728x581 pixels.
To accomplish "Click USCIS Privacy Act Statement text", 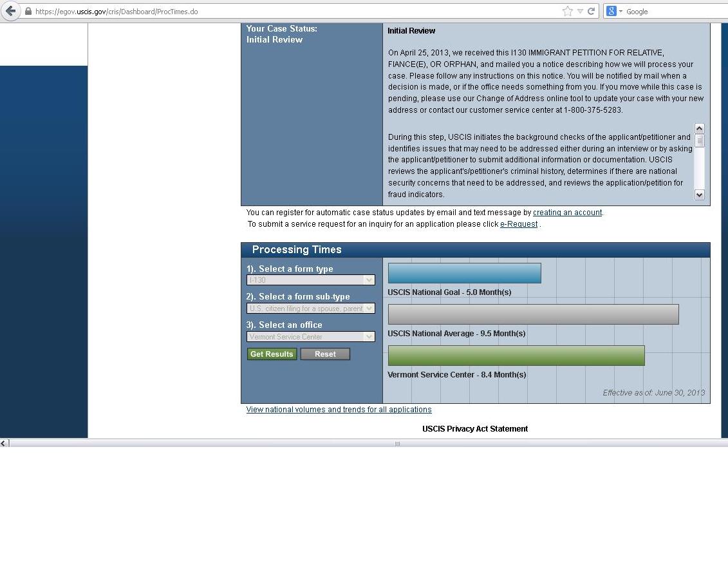I will tap(475, 429).
